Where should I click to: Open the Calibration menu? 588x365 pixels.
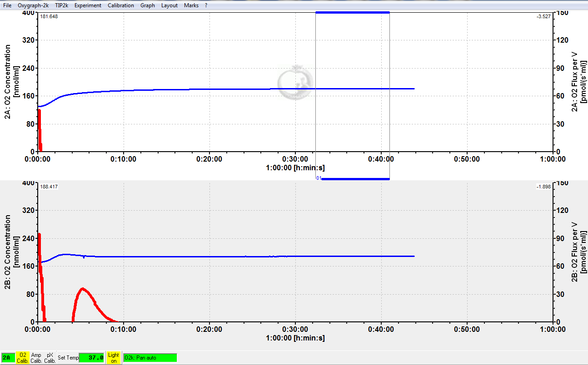[121, 5]
